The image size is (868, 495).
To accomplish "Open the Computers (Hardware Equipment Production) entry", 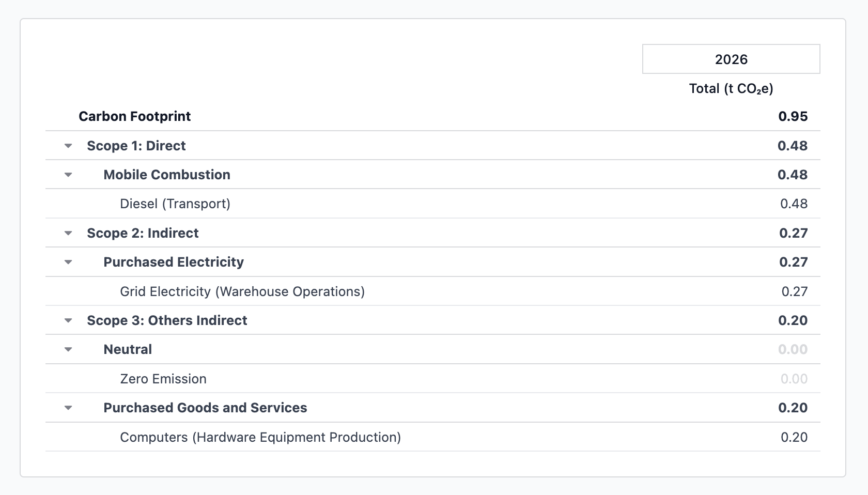I will pos(260,438).
